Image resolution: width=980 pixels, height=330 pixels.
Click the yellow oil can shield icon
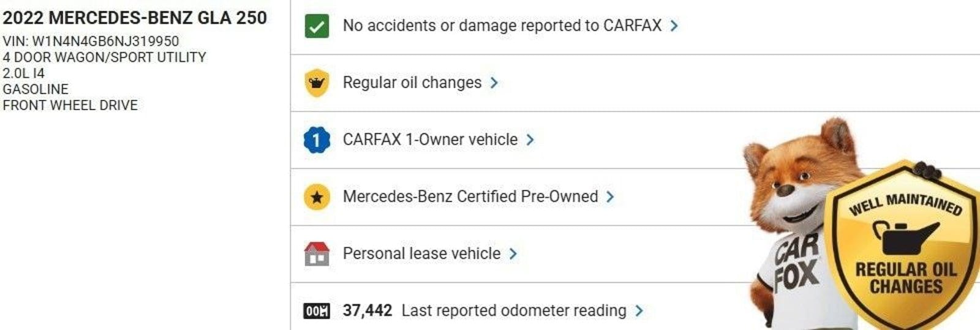point(317,83)
